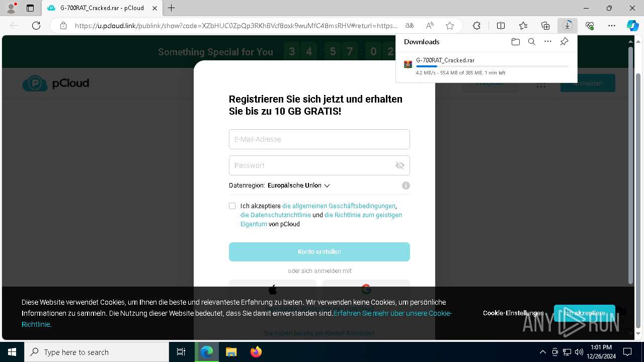Screen dimensions: 644x362
Task: Click the browser address bar URL
Action: point(236,26)
